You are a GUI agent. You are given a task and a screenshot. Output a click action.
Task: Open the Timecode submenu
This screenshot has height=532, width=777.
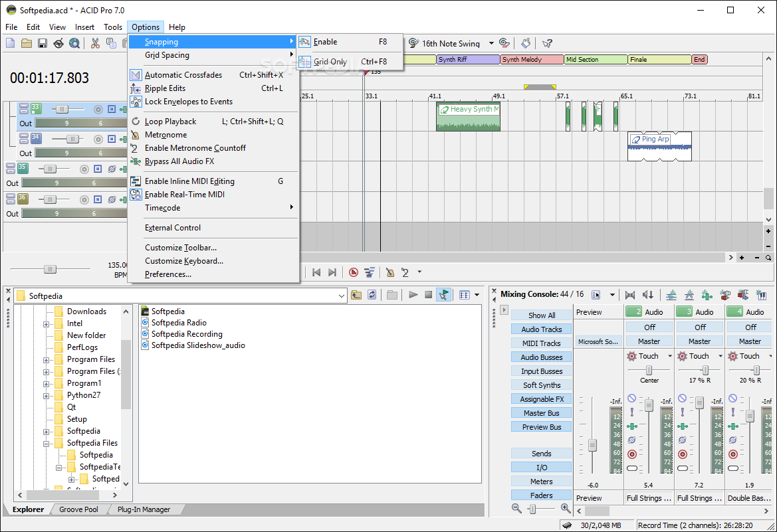pyautogui.click(x=213, y=208)
